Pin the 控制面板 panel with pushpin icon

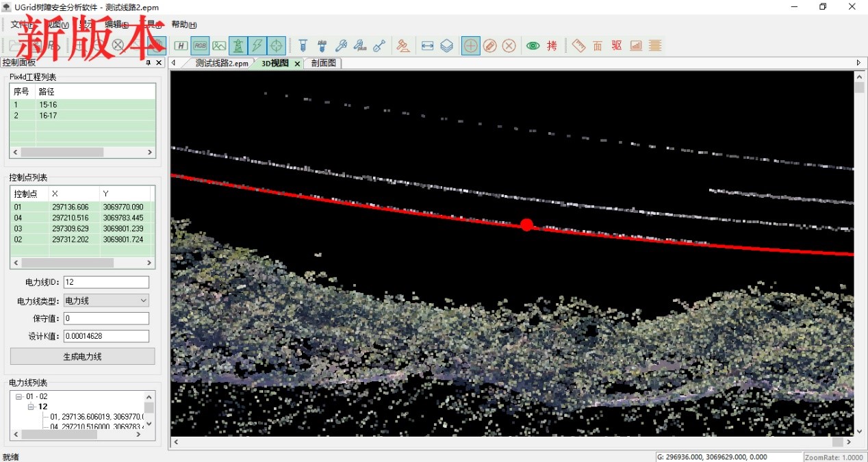pos(148,63)
